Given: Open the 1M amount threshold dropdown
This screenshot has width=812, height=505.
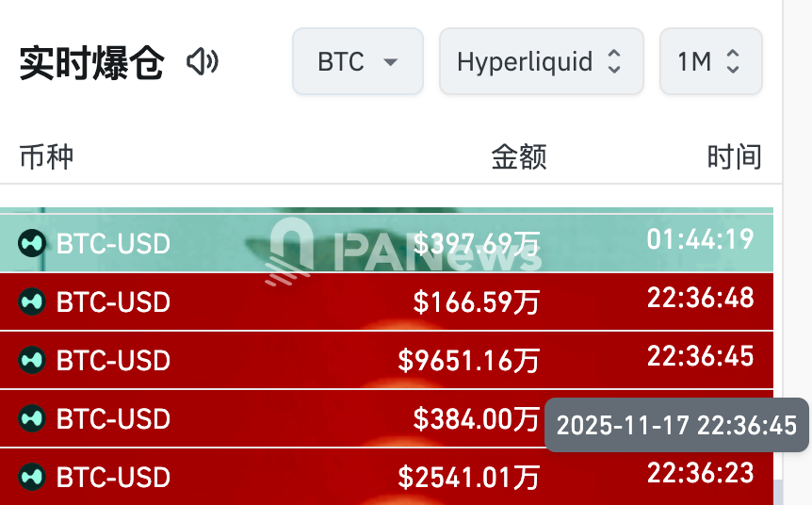Looking at the screenshot, I should [710, 62].
